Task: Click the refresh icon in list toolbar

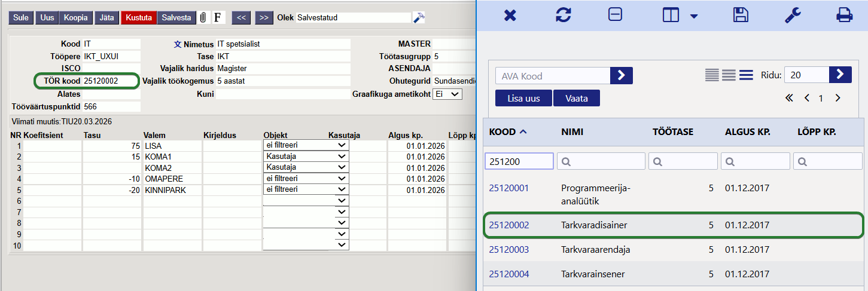Action: tap(563, 15)
